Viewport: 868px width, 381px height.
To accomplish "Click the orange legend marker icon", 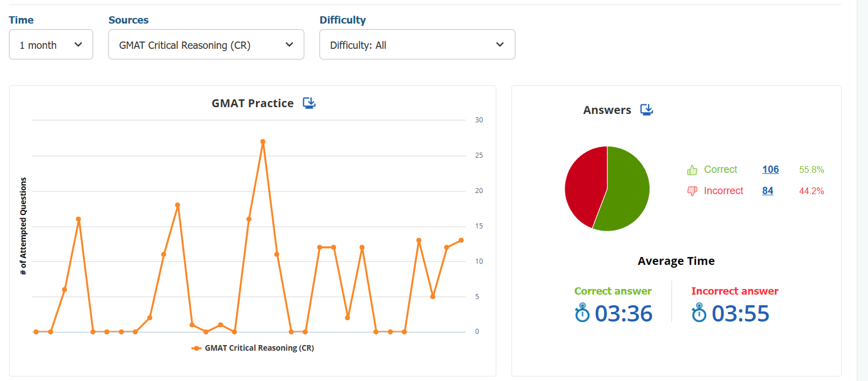I will coord(196,348).
